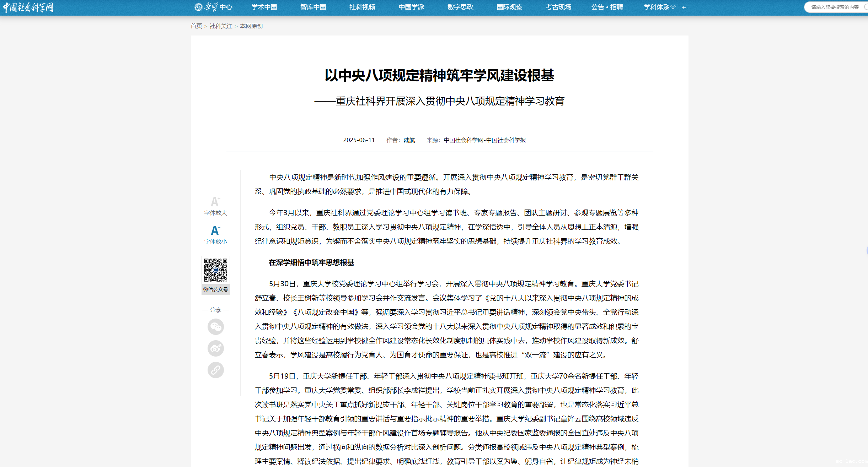868x467 pixels.
Task: Share article via Weibo icon
Action: (x=215, y=348)
